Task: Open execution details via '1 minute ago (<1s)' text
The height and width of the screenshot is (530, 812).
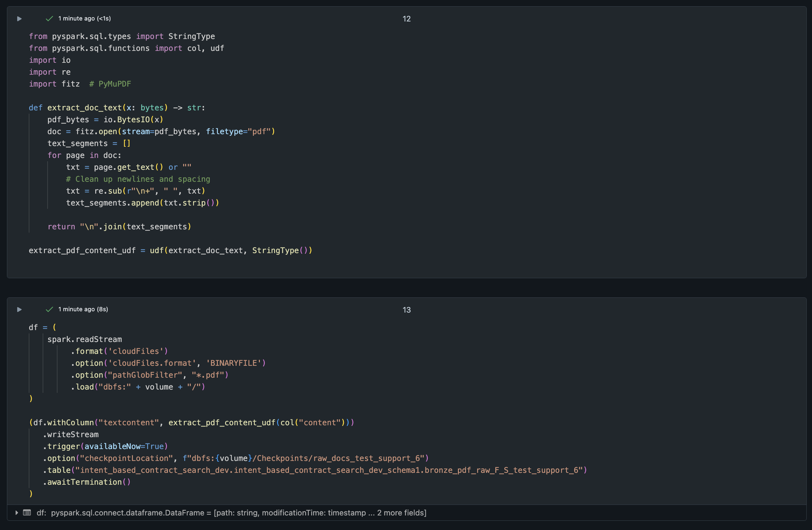Action: [85, 19]
